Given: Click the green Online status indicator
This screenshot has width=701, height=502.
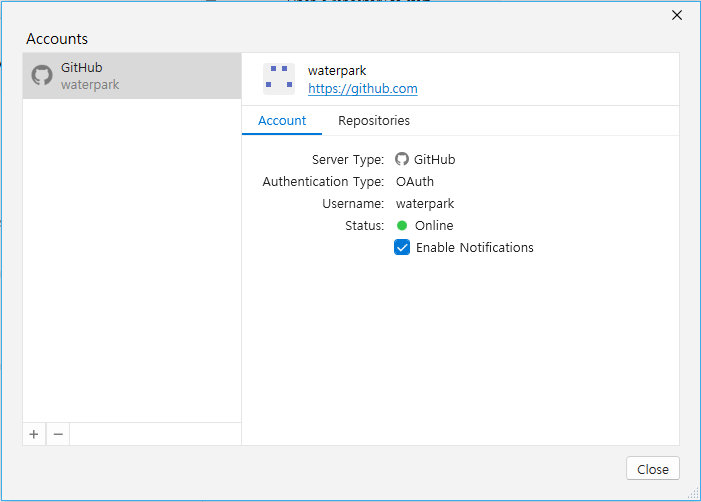Looking at the screenshot, I should (x=402, y=226).
